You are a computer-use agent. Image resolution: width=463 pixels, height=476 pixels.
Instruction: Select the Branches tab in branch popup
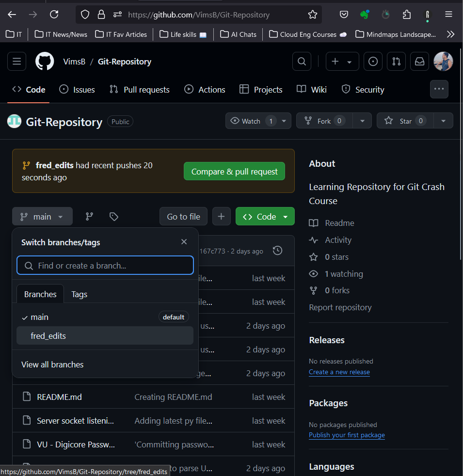pyautogui.click(x=40, y=294)
